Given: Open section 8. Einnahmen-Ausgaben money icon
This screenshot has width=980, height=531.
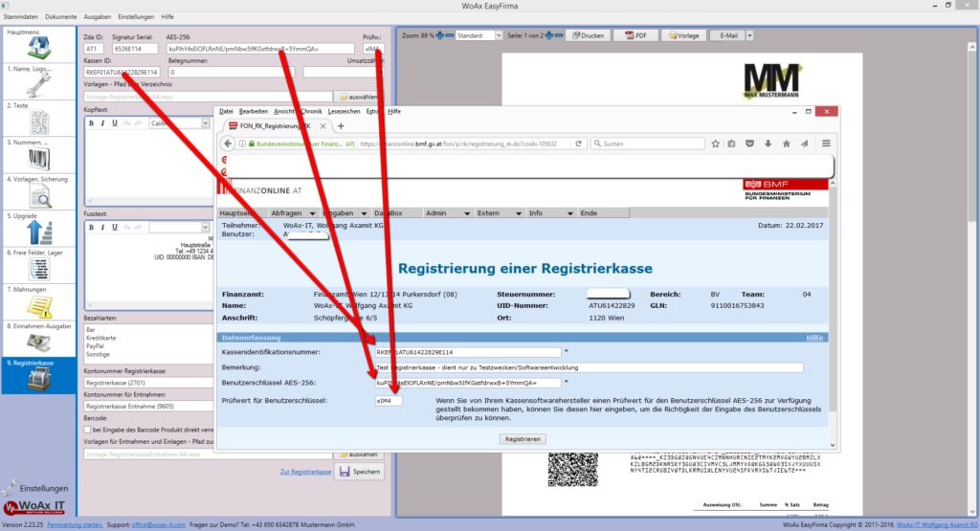Looking at the screenshot, I should [38, 343].
